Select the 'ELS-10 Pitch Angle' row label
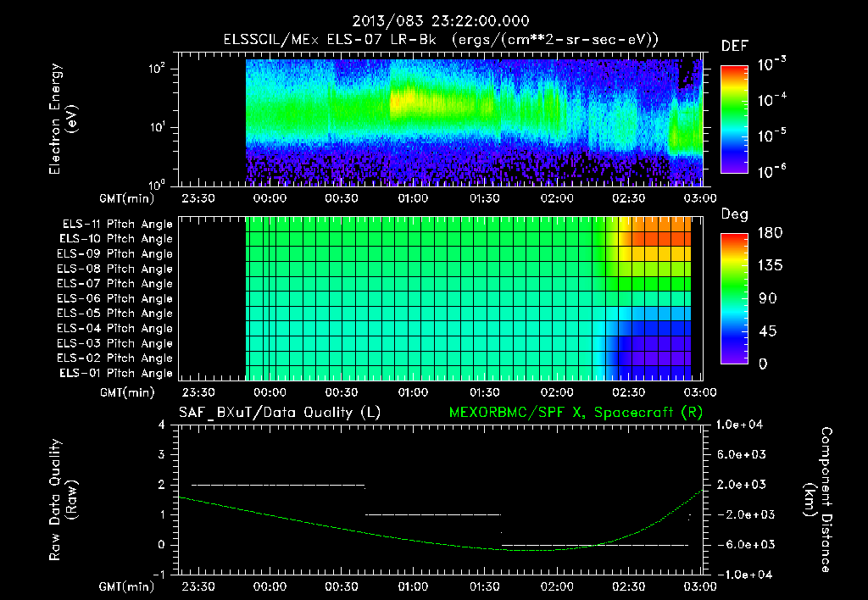Image resolution: width=868 pixels, height=600 pixels. (116, 239)
